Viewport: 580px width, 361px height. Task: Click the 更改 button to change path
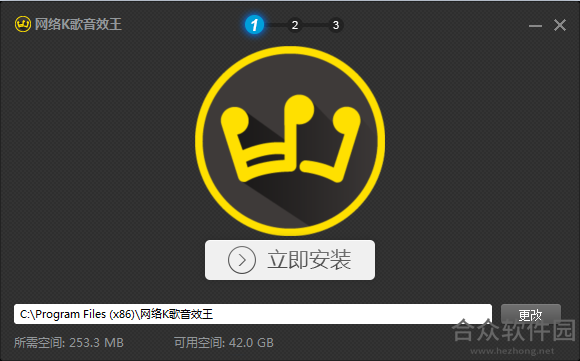coord(531,314)
